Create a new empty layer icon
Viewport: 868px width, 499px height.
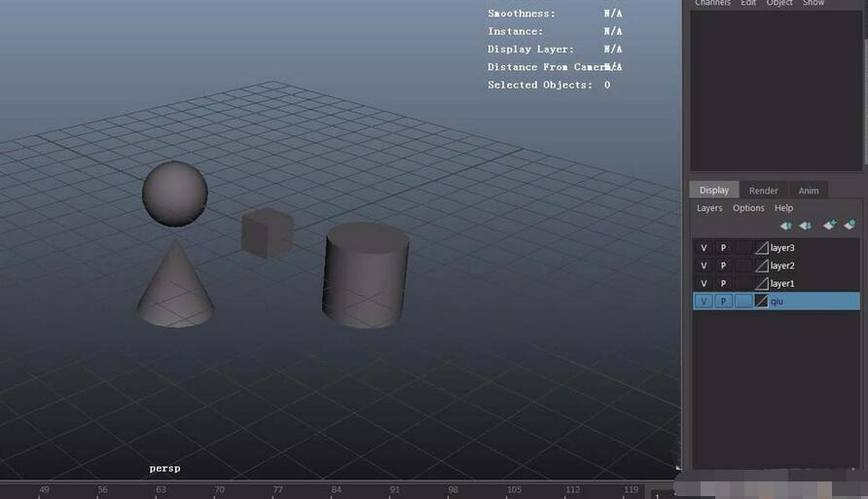click(829, 226)
